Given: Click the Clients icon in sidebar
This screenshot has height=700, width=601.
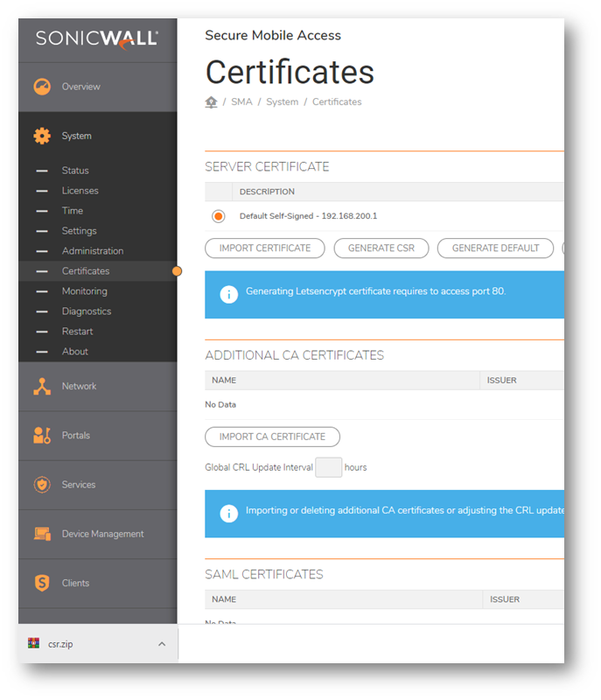Looking at the screenshot, I should [x=42, y=583].
